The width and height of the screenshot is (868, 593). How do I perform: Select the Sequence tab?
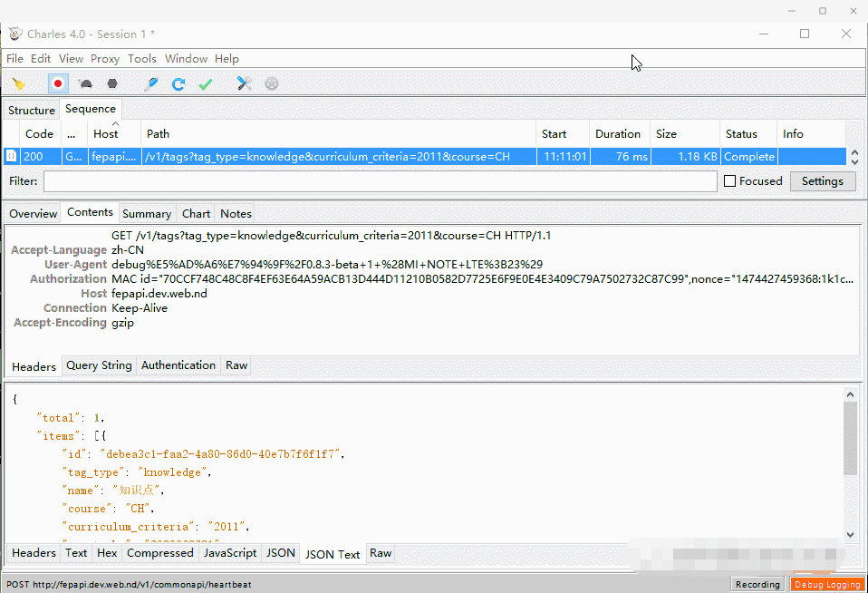coord(91,109)
